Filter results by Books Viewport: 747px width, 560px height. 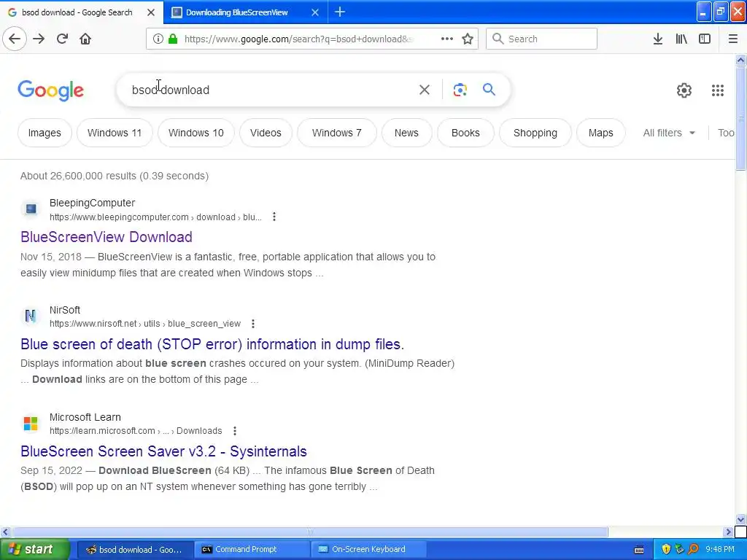(465, 133)
